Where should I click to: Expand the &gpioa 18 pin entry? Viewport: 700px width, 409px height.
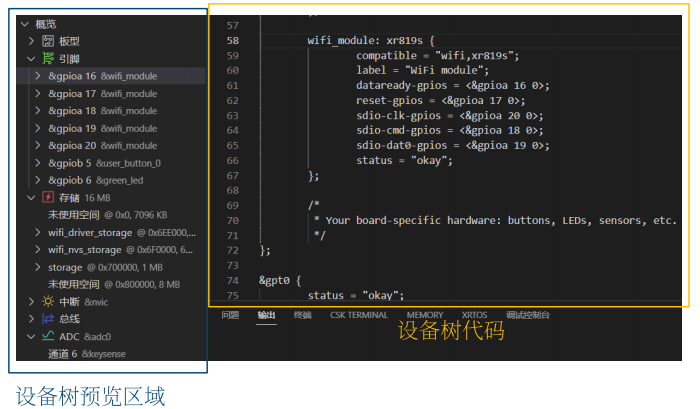click(x=38, y=111)
